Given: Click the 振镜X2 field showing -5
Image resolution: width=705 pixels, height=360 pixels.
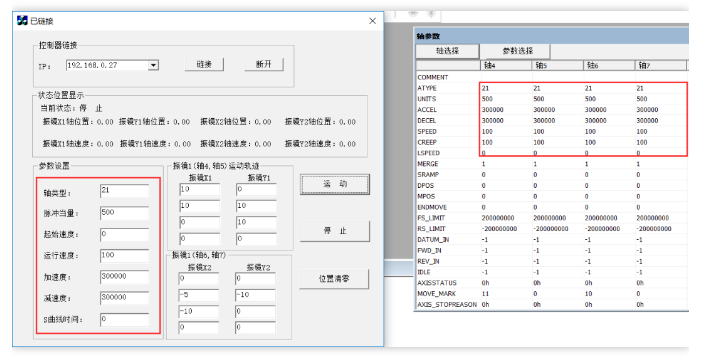Looking at the screenshot, I should [x=198, y=295].
